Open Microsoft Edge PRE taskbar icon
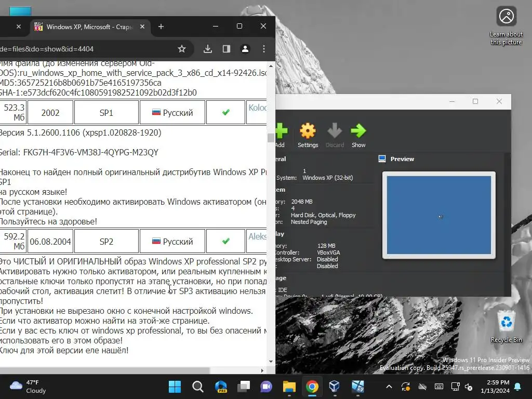Screen dimensions: 532x399 tap(221, 387)
